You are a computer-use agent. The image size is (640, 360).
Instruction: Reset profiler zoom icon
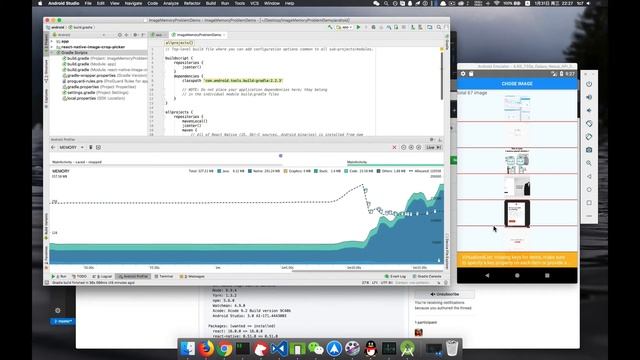pos(418,147)
